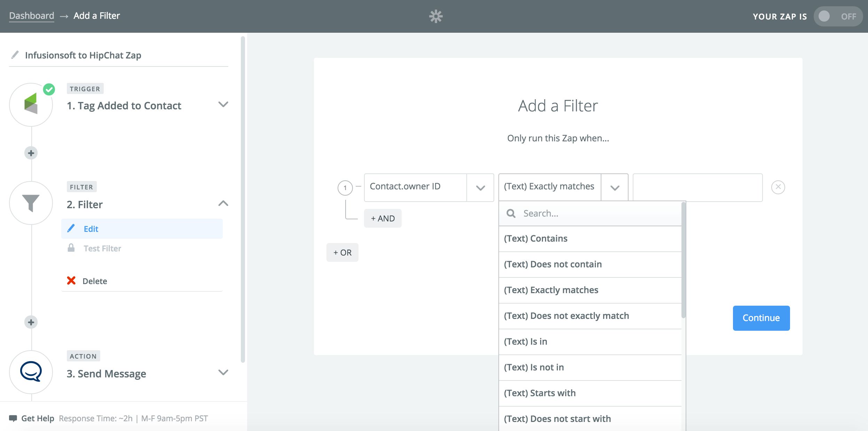Click the Infusionsoft trigger app icon
Viewport: 868px width, 431px height.
pyautogui.click(x=31, y=104)
